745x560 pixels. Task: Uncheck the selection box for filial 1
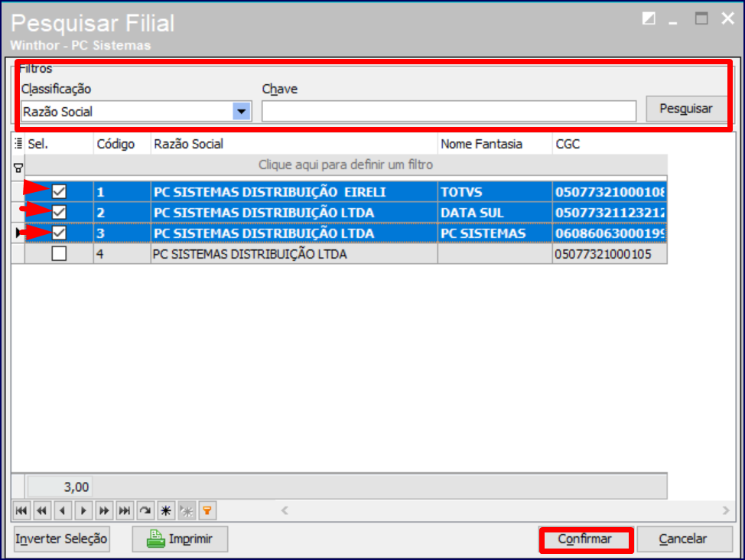(59, 191)
